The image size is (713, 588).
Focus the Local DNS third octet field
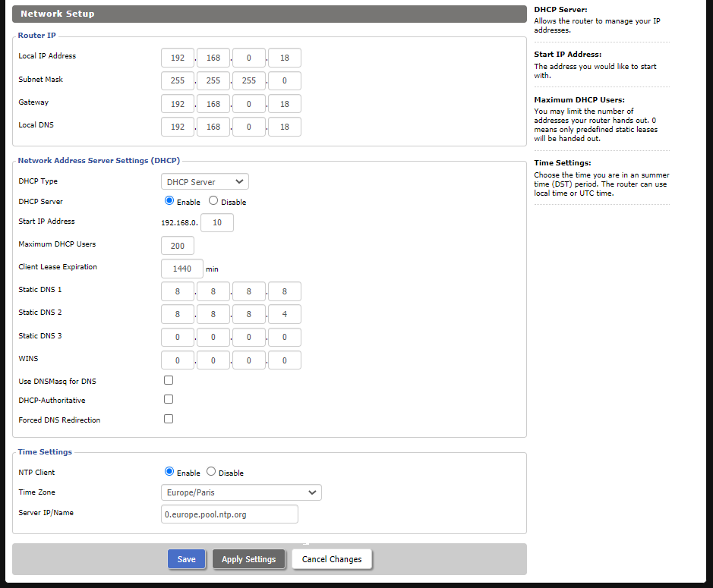coord(249,127)
